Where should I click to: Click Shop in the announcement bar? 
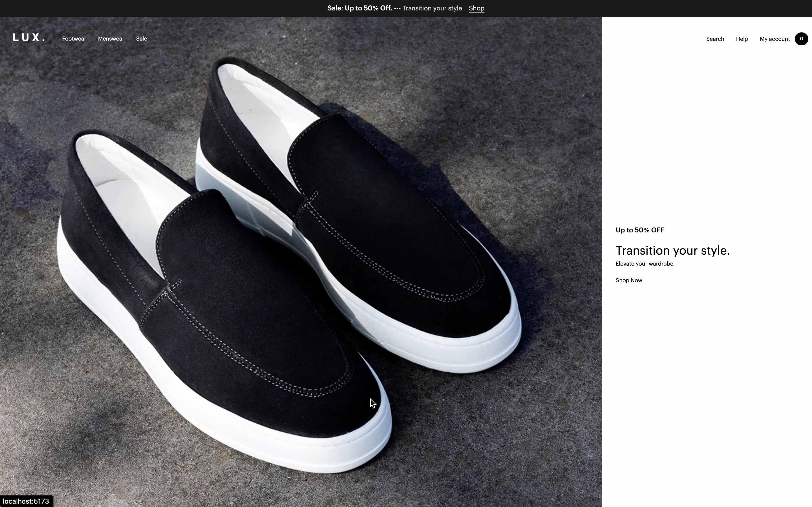point(476,8)
